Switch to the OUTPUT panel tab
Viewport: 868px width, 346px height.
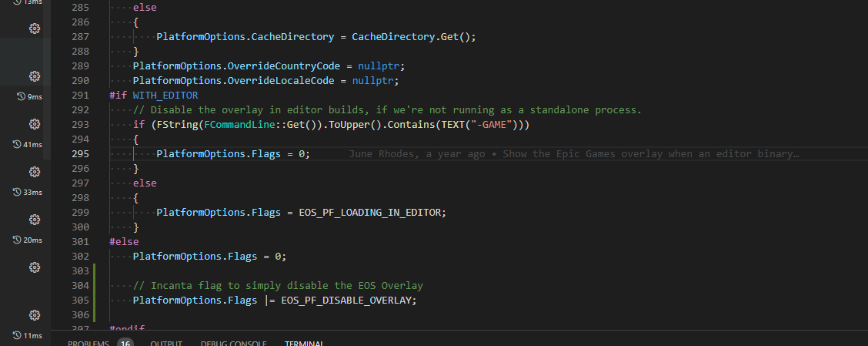(166, 343)
